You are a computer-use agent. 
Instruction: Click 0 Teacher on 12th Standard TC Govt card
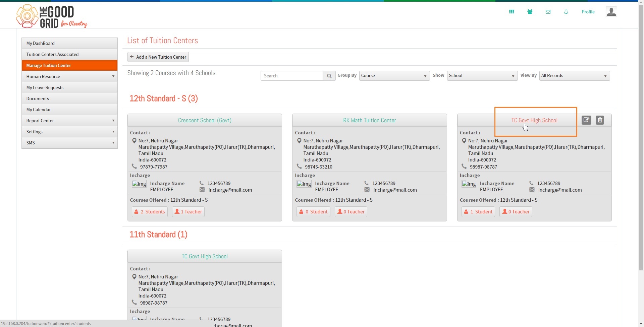516,212
